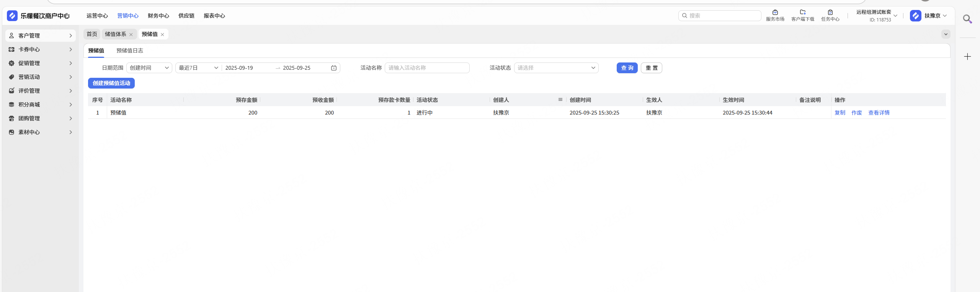This screenshot has width=980, height=292.
Task: Close the 预储值 page tab
Action: (162, 34)
